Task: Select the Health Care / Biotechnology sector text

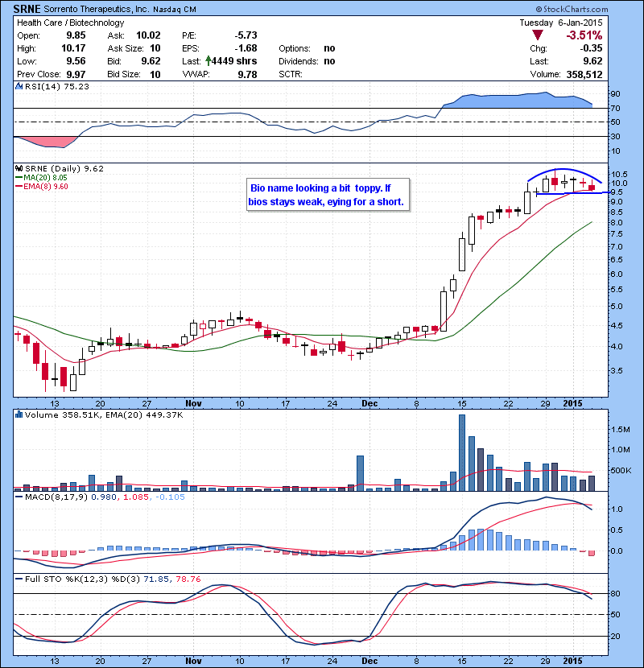Action: click(x=70, y=23)
